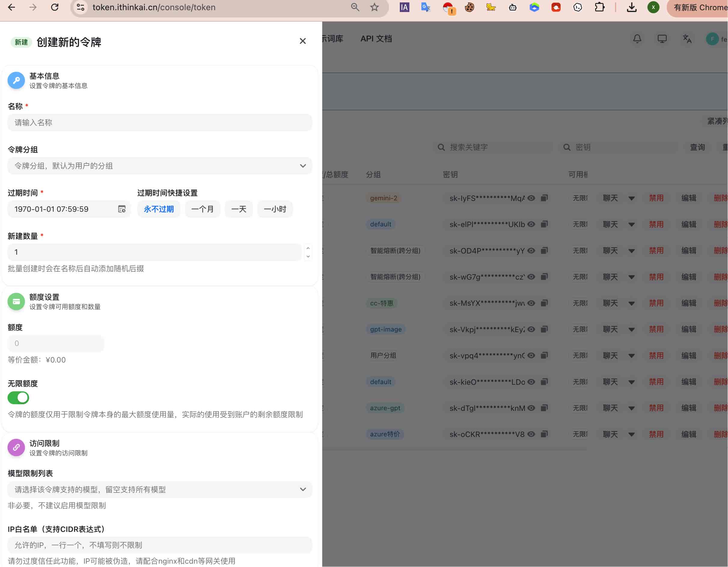
Task: Open chat dropdown arrow for azure-gpt row
Action: (x=632, y=408)
